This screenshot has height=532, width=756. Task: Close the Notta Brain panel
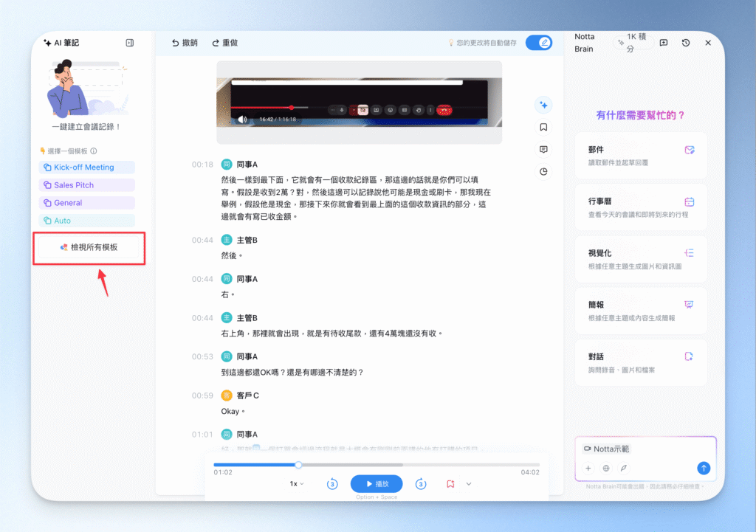[708, 43]
